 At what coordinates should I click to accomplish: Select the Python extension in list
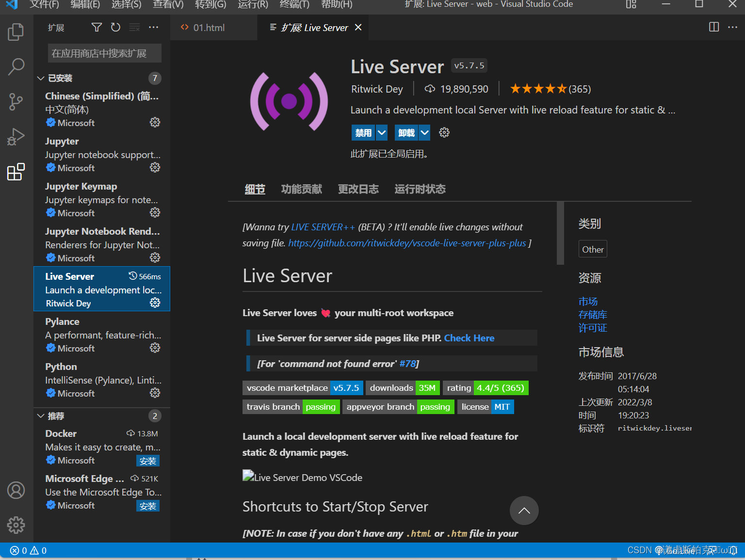coord(102,380)
